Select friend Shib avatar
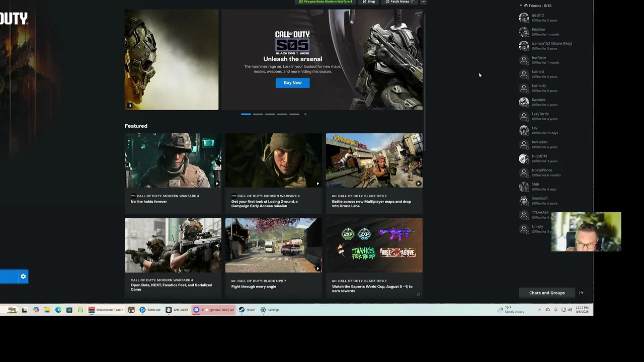Image resolution: width=644 pixels, height=362 pixels. 524,187
